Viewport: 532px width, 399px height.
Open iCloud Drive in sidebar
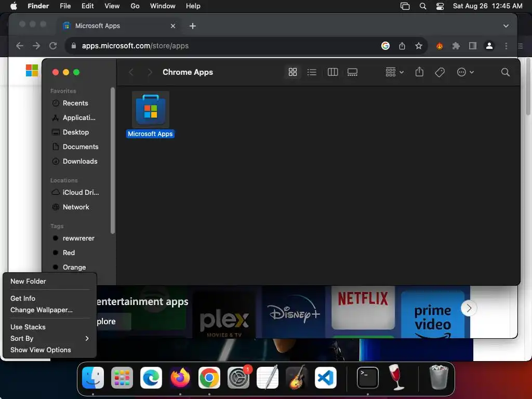pyautogui.click(x=81, y=192)
